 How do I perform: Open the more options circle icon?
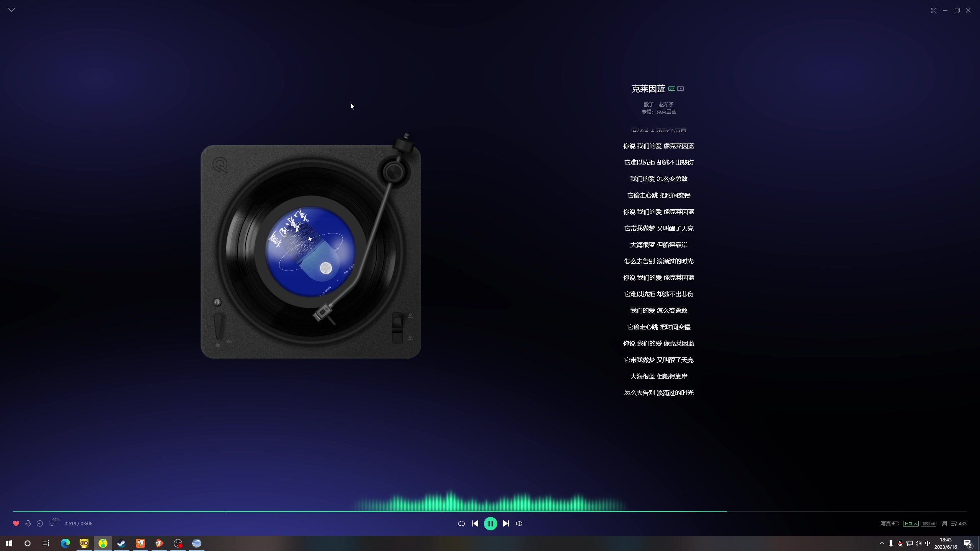pyautogui.click(x=40, y=523)
